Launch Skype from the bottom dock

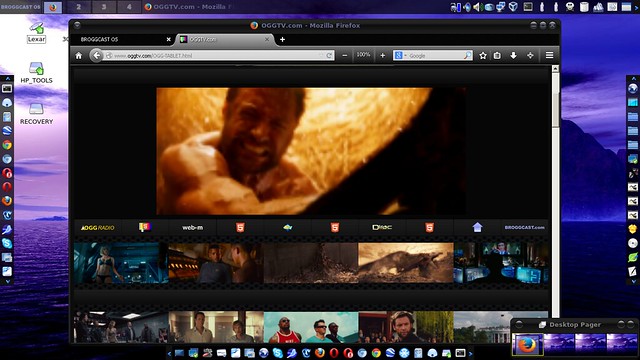[278, 353]
